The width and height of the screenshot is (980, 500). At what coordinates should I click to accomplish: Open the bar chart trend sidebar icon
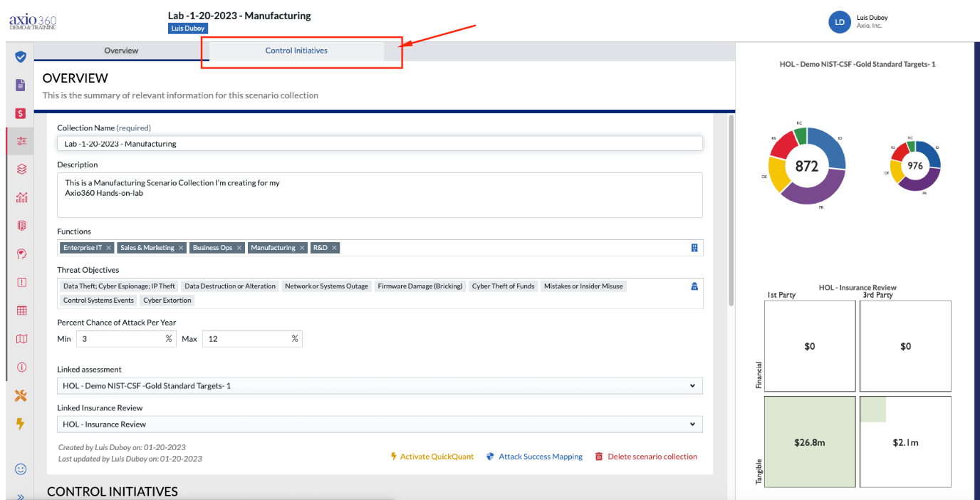click(21, 197)
